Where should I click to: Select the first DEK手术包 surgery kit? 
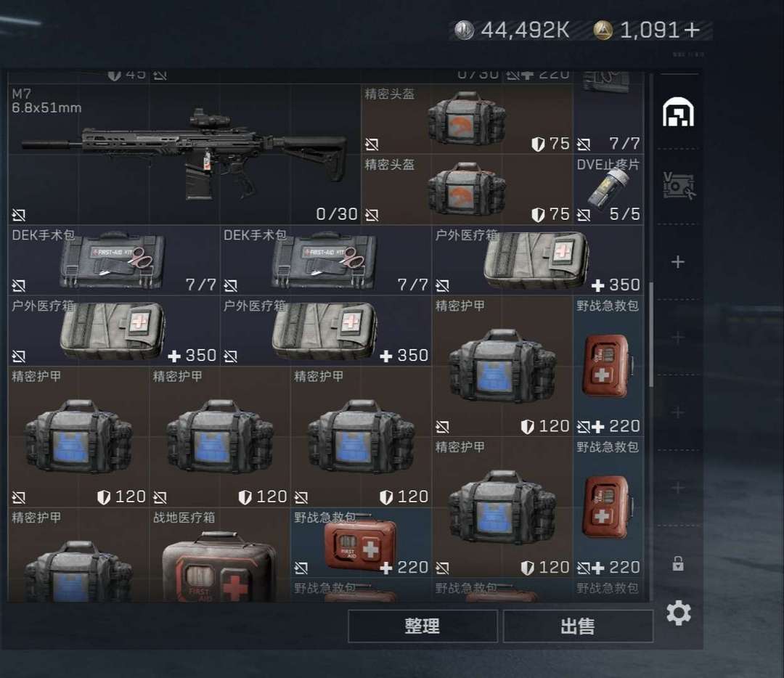pos(114,260)
